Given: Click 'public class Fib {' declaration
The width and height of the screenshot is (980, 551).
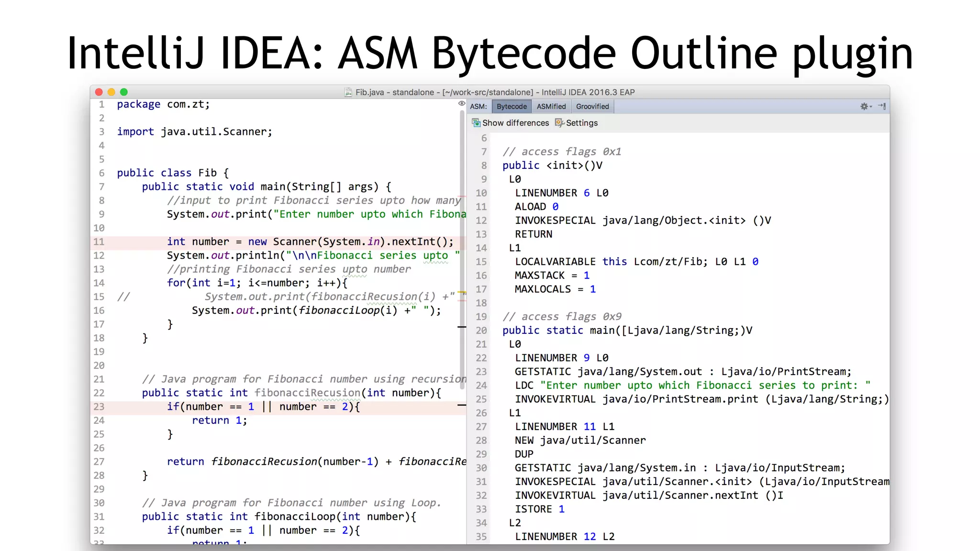Looking at the screenshot, I should pos(173,173).
